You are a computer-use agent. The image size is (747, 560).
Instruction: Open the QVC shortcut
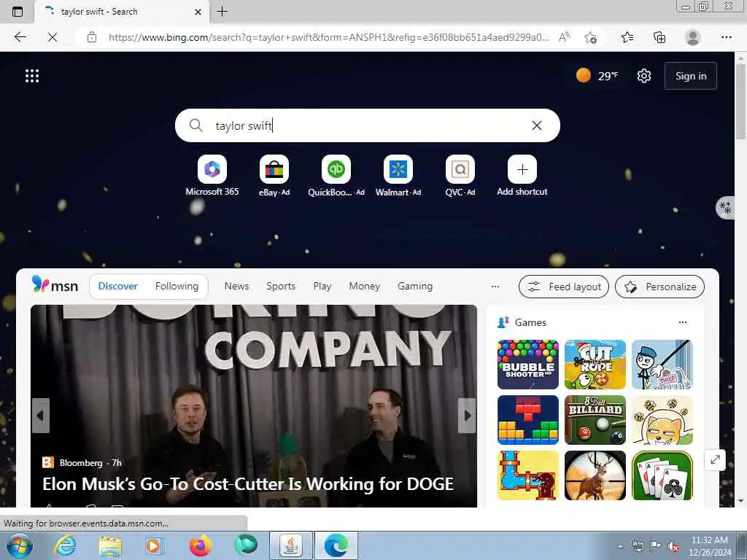[460, 176]
